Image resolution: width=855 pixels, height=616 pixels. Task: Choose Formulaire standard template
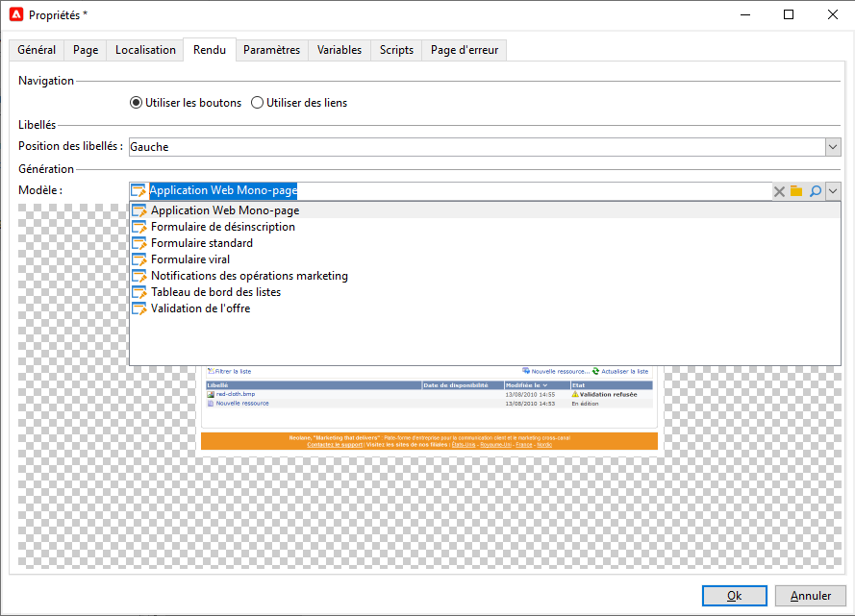[485, 243]
